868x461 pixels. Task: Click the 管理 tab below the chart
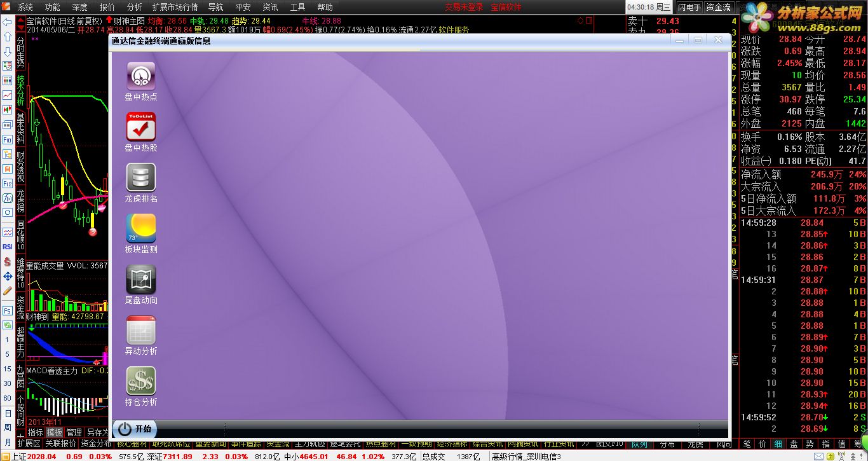[74, 432]
